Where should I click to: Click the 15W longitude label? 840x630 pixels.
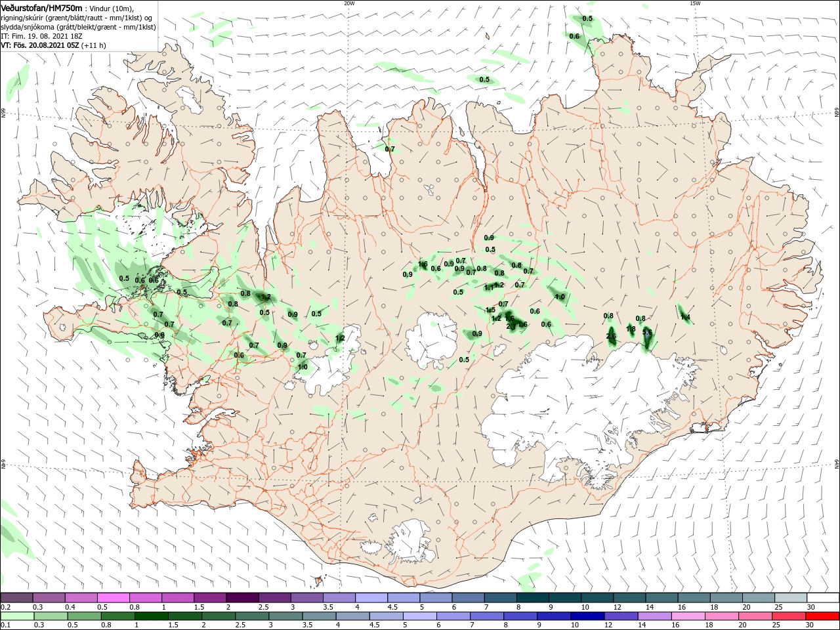click(695, 3)
